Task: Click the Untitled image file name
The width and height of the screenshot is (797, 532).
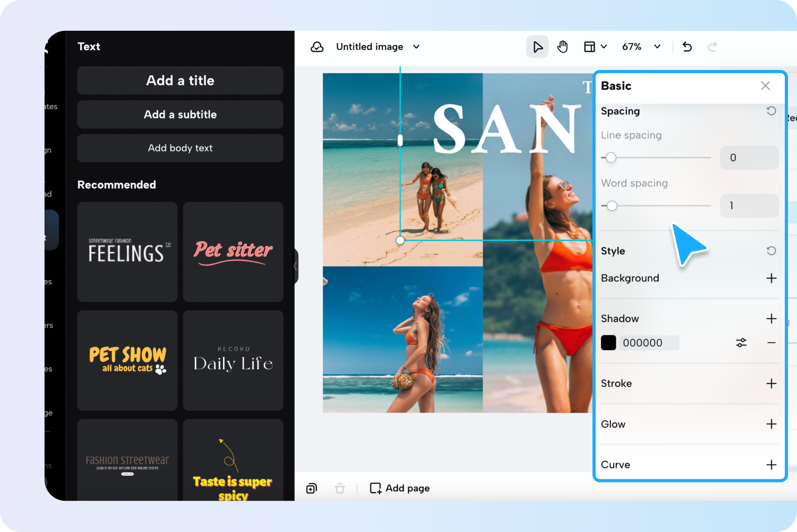Action: coord(369,47)
